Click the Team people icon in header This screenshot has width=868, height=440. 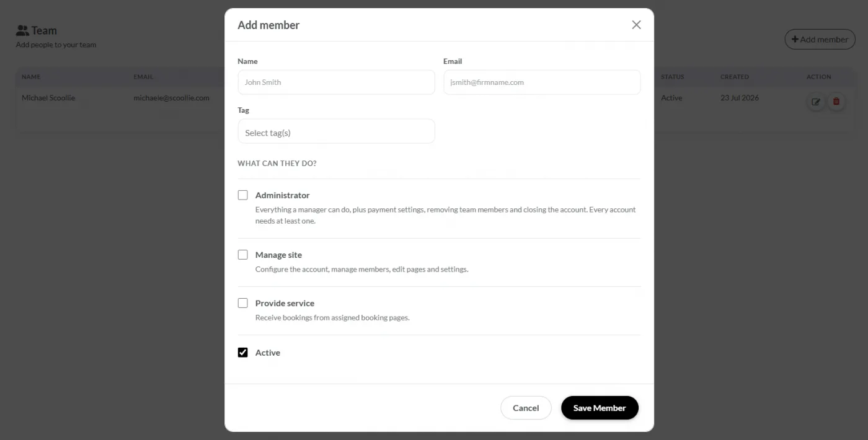click(x=22, y=30)
